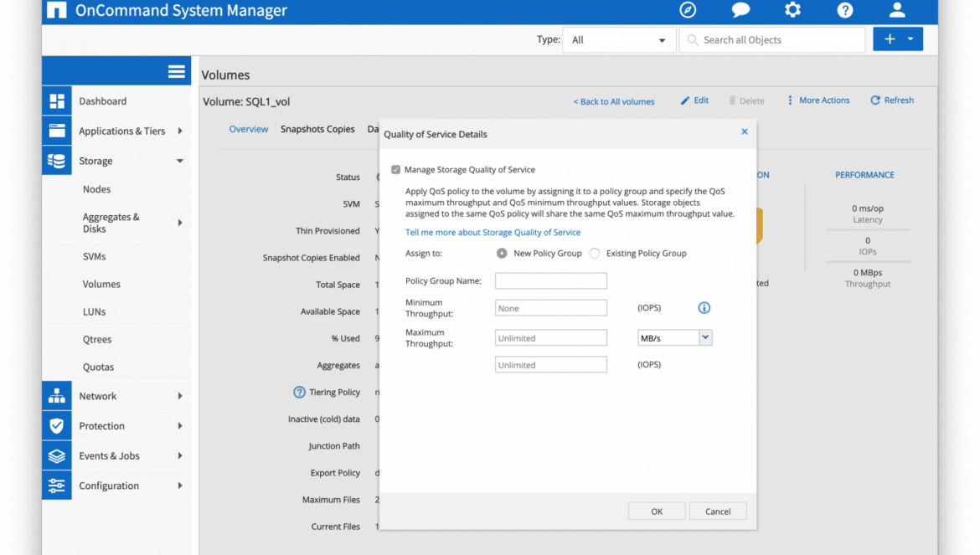This screenshot has width=980, height=555.
Task: Switch to the Snapshots Copies tab
Action: pos(317,129)
